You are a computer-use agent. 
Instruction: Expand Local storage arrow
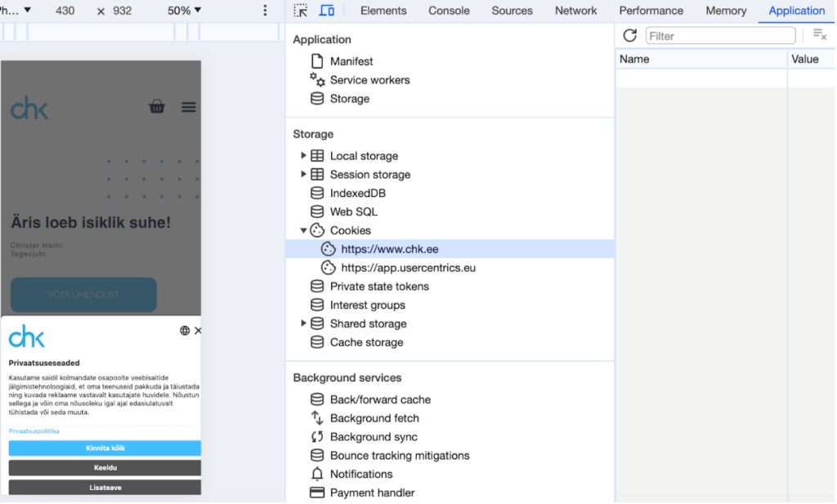pos(303,156)
